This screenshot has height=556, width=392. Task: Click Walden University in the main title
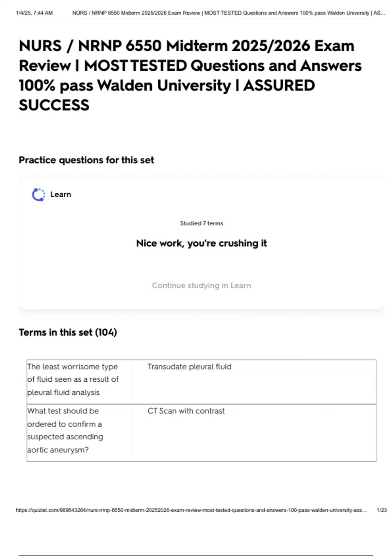164,86
